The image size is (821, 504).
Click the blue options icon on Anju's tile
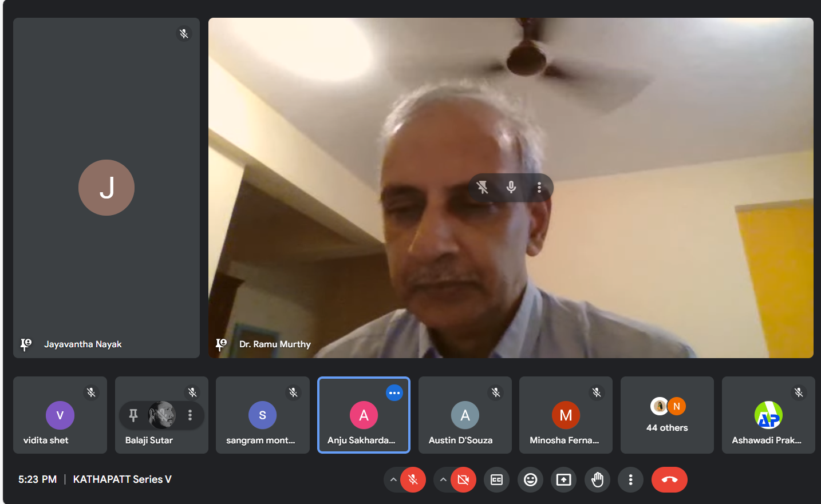pyautogui.click(x=394, y=393)
